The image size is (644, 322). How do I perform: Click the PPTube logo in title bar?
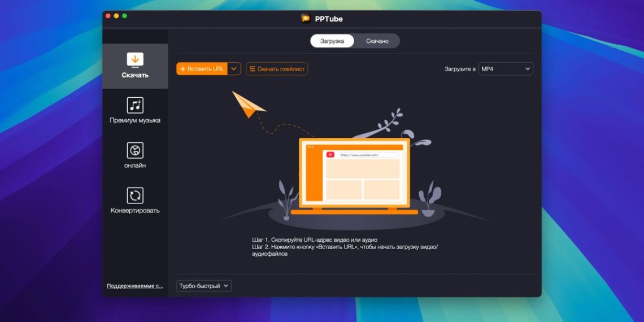point(306,19)
